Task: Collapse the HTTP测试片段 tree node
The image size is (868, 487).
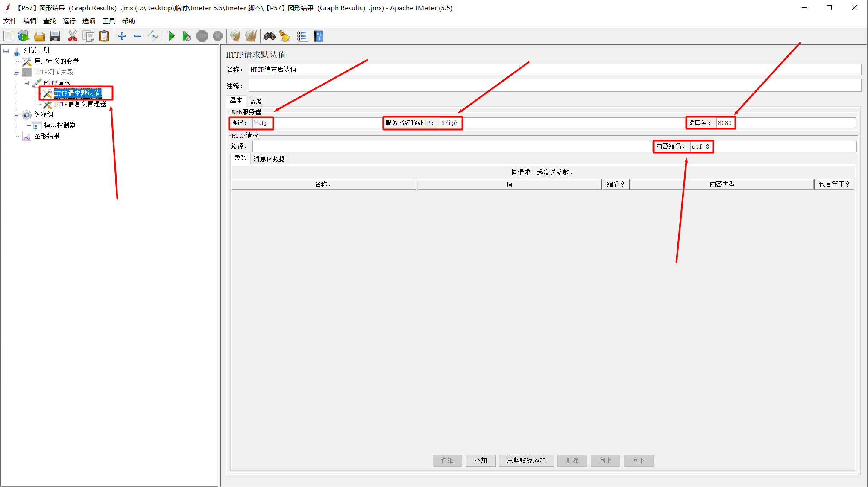Action: pyautogui.click(x=16, y=72)
